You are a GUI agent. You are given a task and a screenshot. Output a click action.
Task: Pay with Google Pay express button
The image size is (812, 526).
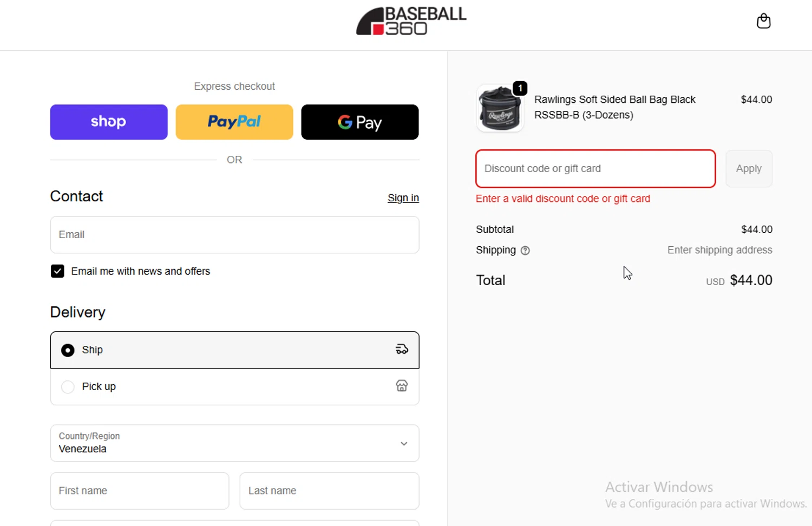[x=360, y=122]
